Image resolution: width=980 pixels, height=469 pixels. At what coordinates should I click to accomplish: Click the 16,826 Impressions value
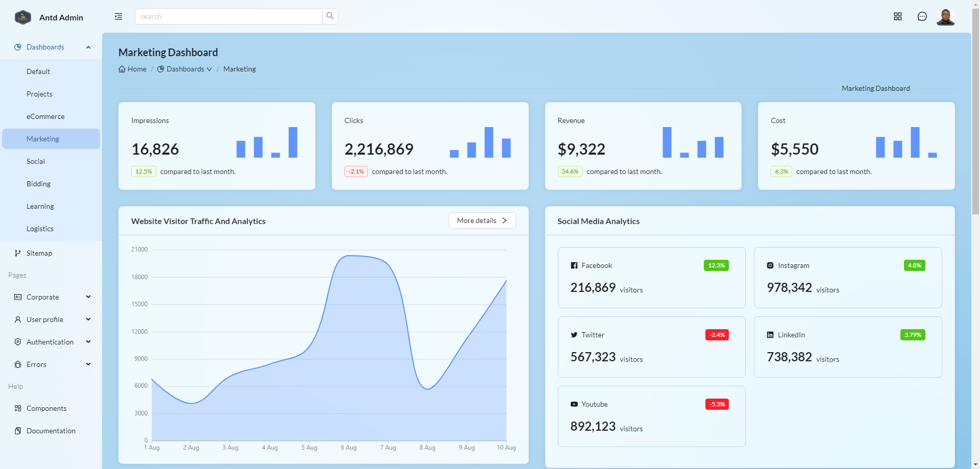(x=155, y=149)
